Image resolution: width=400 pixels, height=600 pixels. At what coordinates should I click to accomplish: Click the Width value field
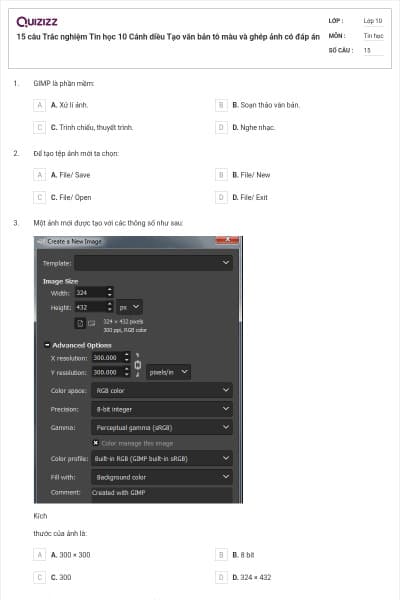point(90,293)
